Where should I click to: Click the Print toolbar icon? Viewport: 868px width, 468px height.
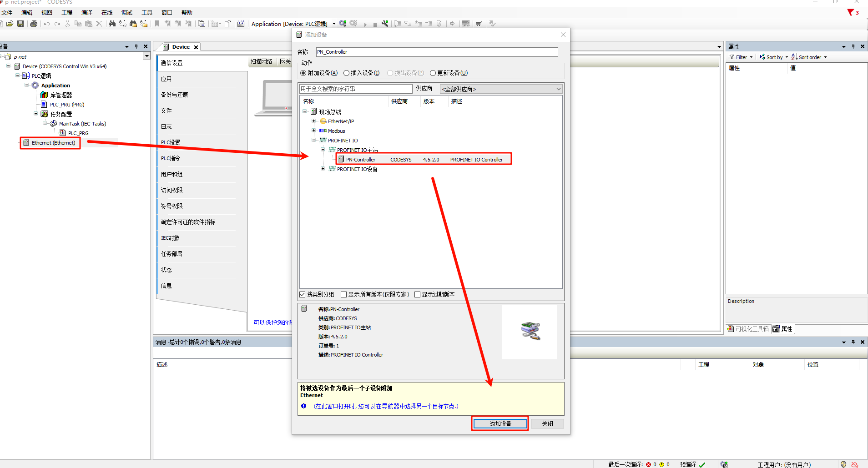[x=34, y=24]
